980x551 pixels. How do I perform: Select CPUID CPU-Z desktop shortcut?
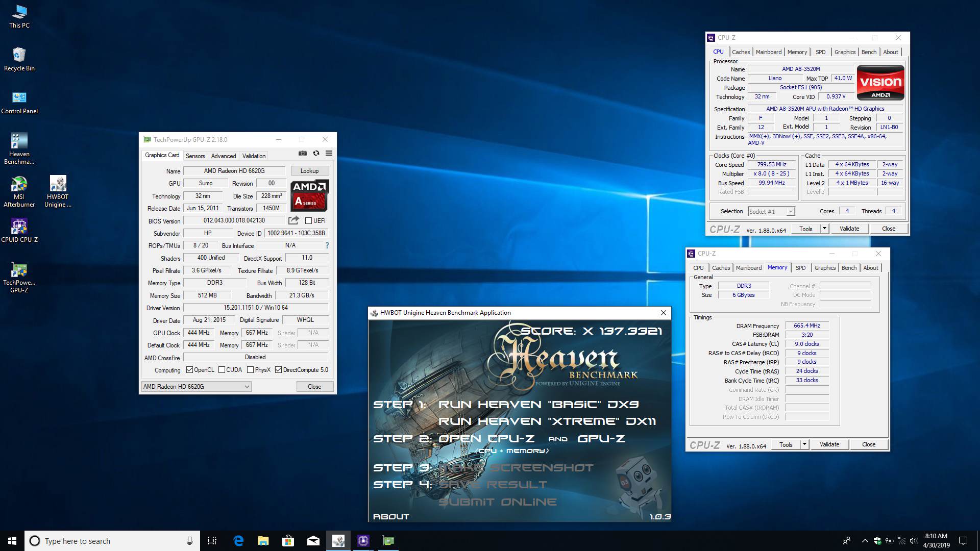pyautogui.click(x=19, y=230)
